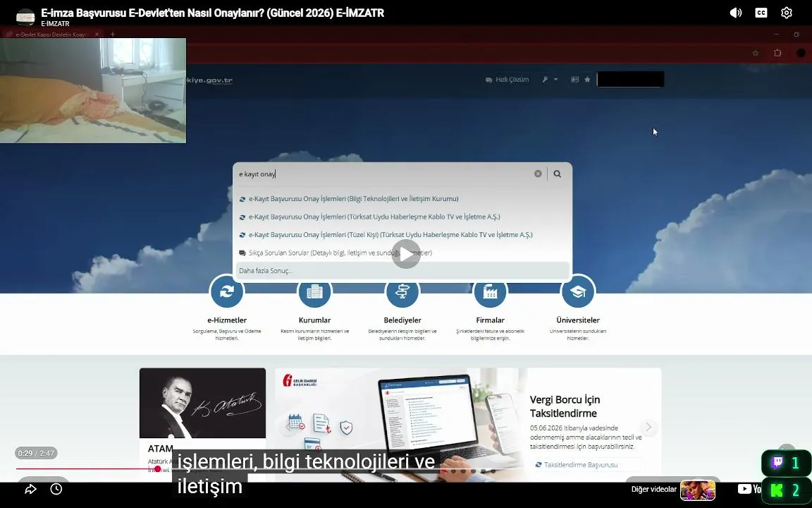Click the Vergi Borcu İçin Taksitlendirme heading
Image resolution: width=812 pixels, height=508 pixels.
pos(565,406)
